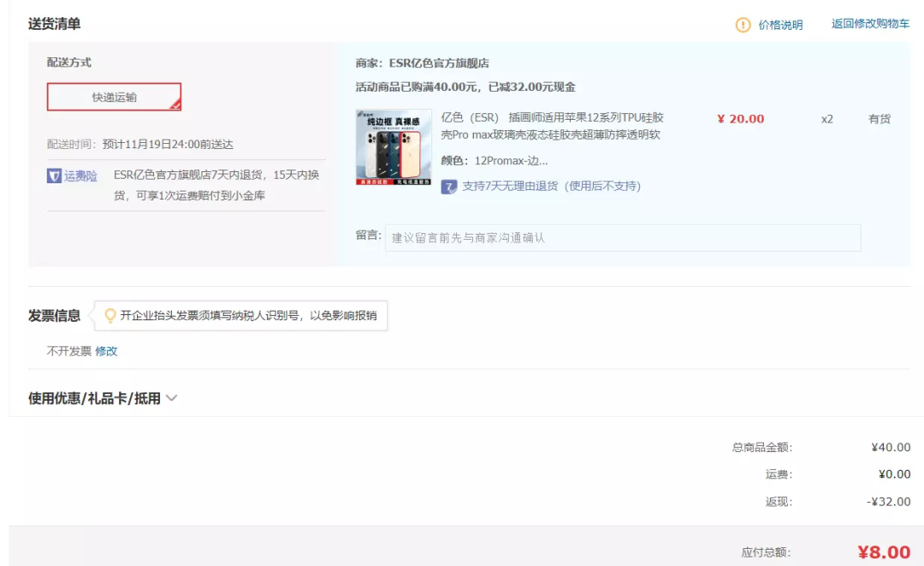Click the orange price explanation warning icon
The image size is (924, 566).
(743, 25)
